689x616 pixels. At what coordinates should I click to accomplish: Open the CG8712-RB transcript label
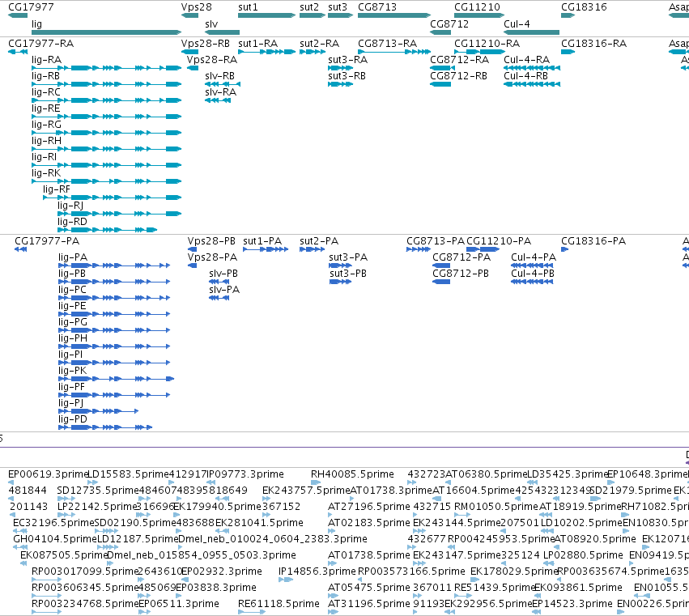click(x=459, y=76)
